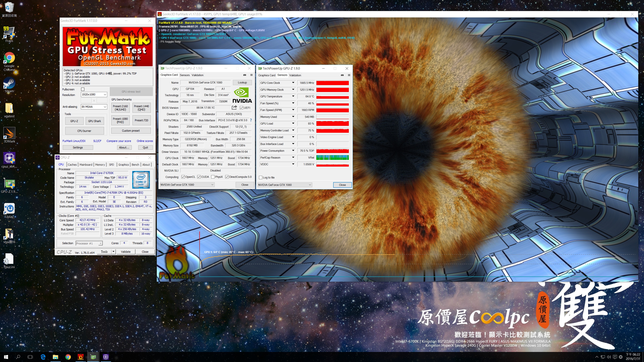Click the GPU-Z Lookup button
The width and height of the screenshot is (644, 362).
click(x=242, y=82)
